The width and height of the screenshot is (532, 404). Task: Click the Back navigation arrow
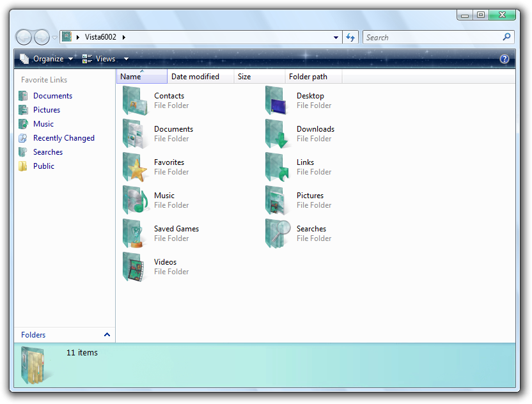(x=24, y=37)
